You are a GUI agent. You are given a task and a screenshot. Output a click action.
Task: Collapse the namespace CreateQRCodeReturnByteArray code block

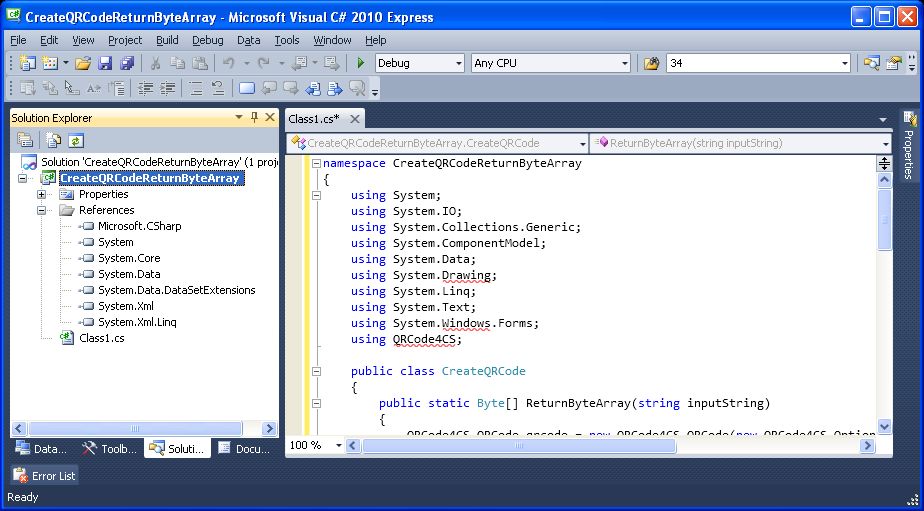[x=316, y=163]
